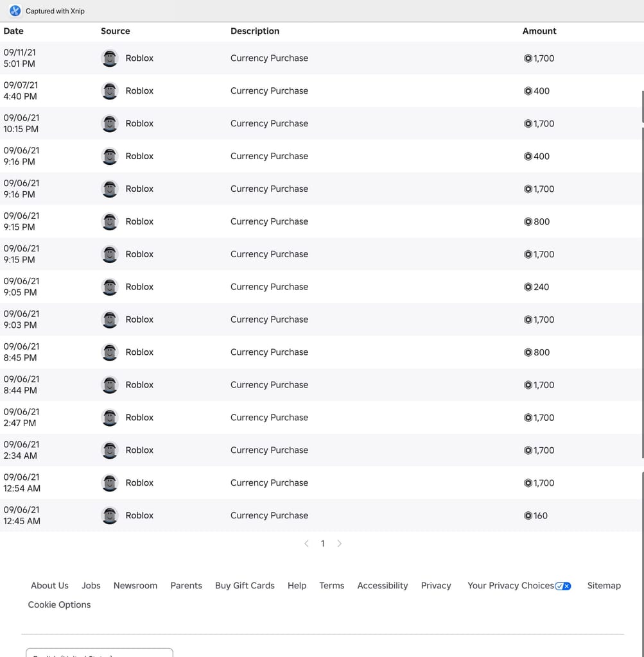Open the About Us footer link

(49, 585)
